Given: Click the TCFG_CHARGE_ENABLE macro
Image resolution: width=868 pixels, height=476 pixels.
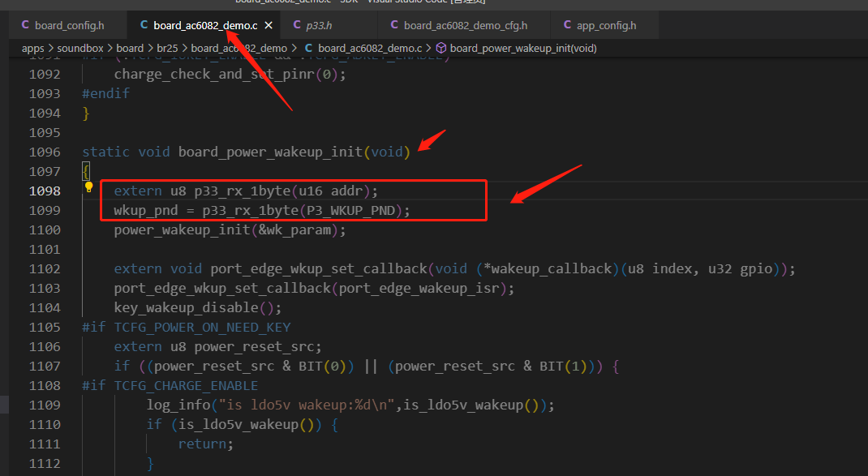Looking at the screenshot, I should 186,385.
